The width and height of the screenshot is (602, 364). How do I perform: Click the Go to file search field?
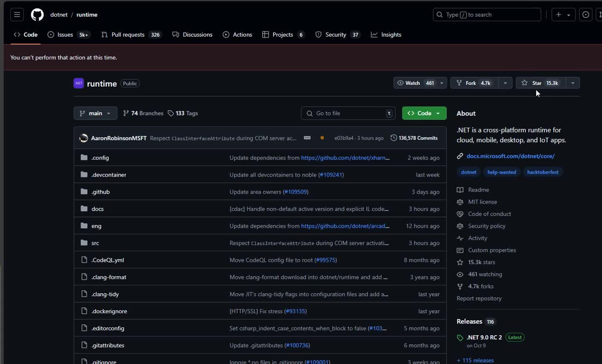[348, 113]
